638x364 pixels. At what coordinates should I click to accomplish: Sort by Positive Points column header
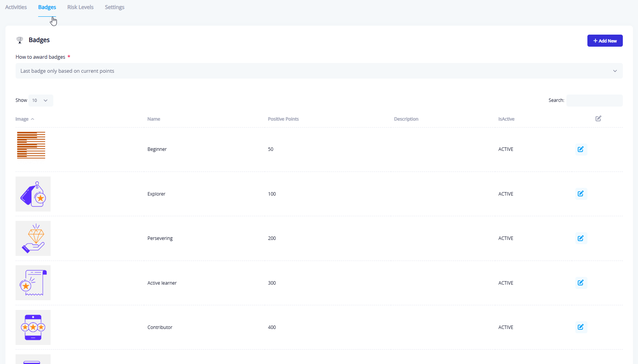click(283, 119)
